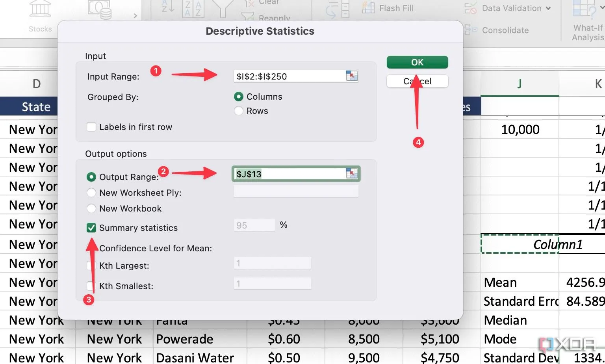Expand the data types gallery chevron
605x364 pixels.
click(x=135, y=16)
